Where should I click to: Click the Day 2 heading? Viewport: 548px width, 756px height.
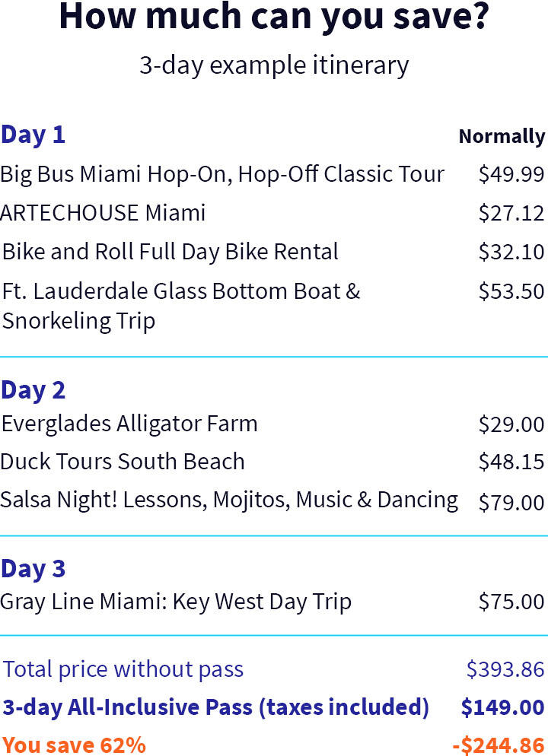click(x=33, y=390)
